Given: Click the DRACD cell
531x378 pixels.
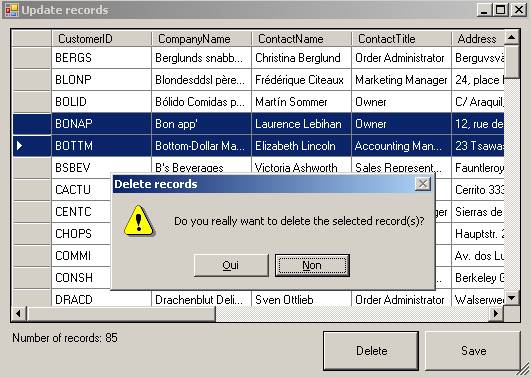Looking at the screenshot, I should pyautogui.click(x=102, y=299).
